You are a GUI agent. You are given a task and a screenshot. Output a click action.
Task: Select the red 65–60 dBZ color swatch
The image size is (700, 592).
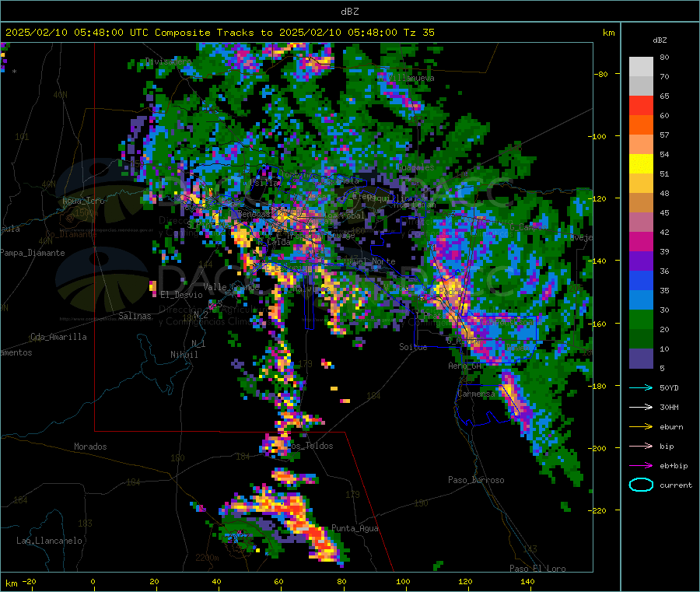click(x=641, y=105)
